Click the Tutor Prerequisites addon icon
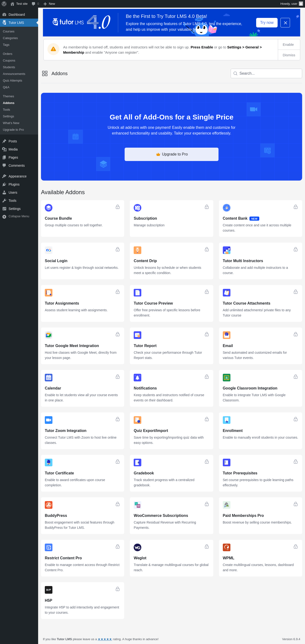 226,462
